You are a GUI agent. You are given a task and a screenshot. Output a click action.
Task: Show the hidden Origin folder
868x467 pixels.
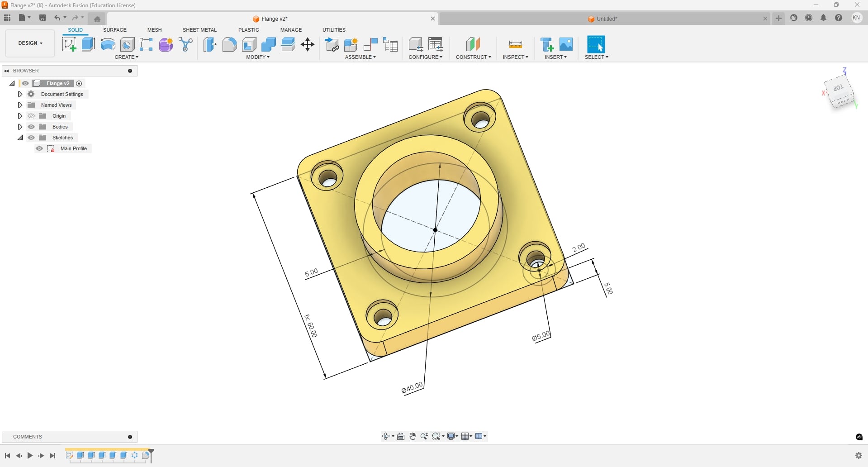coord(31,116)
